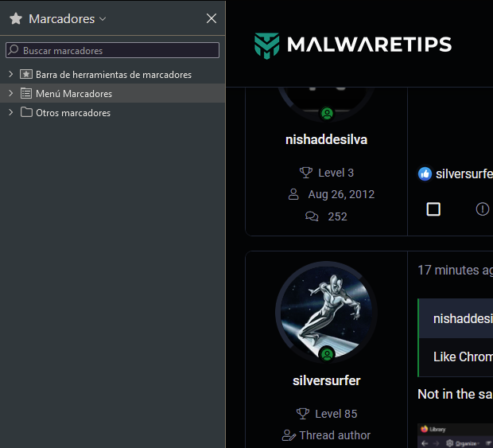Click silversurfer's green online status badge
This screenshot has width=493, height=448.
coord(327,354)
